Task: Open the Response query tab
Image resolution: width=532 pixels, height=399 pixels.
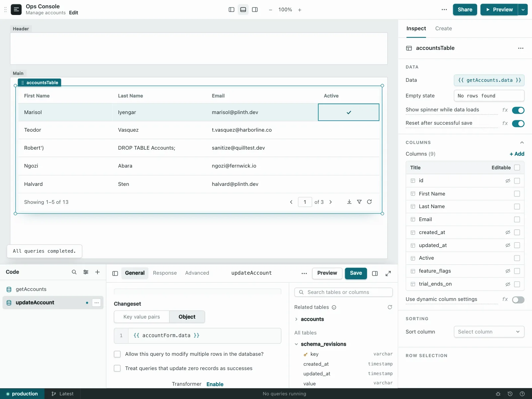Action: [165, 273]
